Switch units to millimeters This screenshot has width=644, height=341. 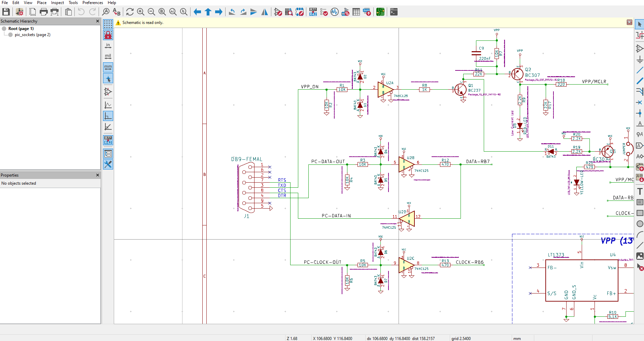(108, 67)
